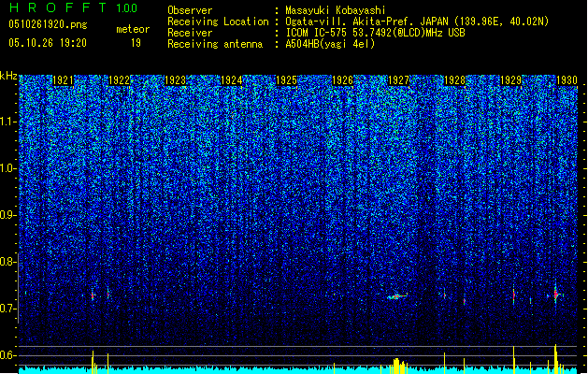This screenshot has height=374, width=588.
Task: Click the wide yellow power cluster under 1927
Action: coord(398,367)
